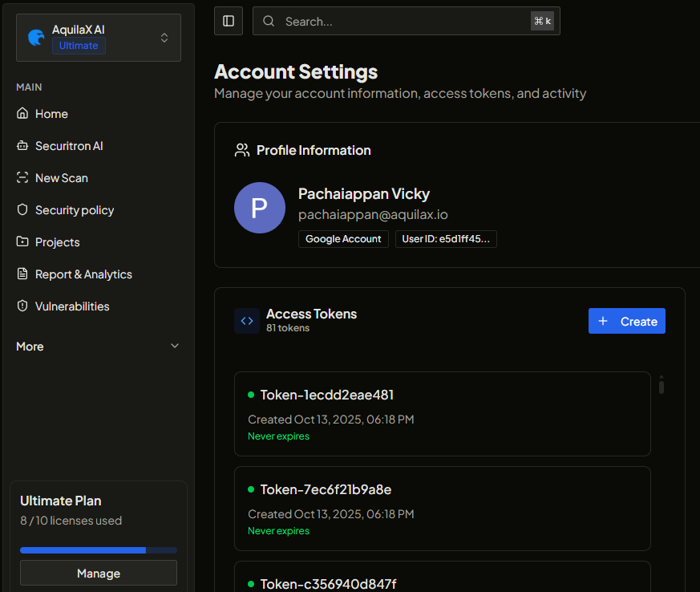Click the 81 tokens count text

(288, 328)
